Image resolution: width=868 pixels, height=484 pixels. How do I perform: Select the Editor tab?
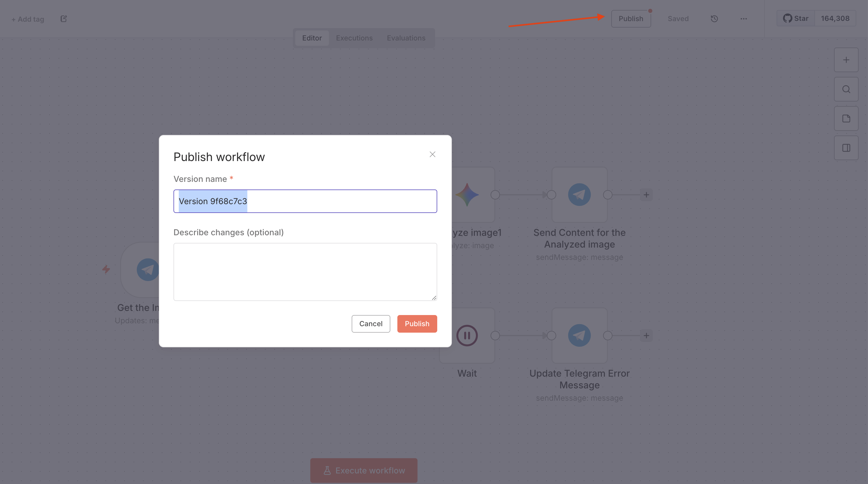tap(312, 38)
